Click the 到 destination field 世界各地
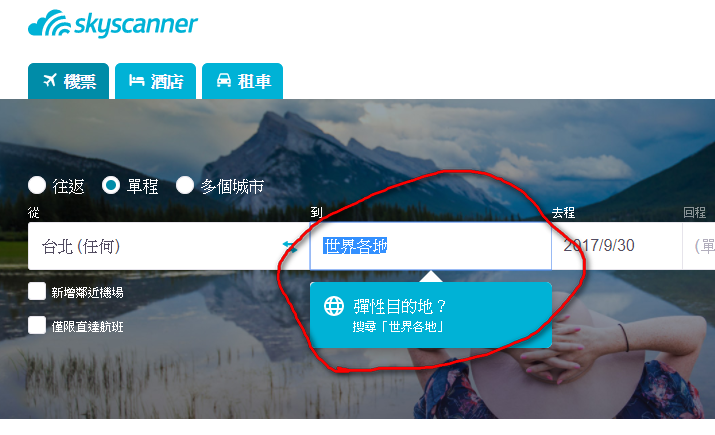 click(x=431, y=246)
